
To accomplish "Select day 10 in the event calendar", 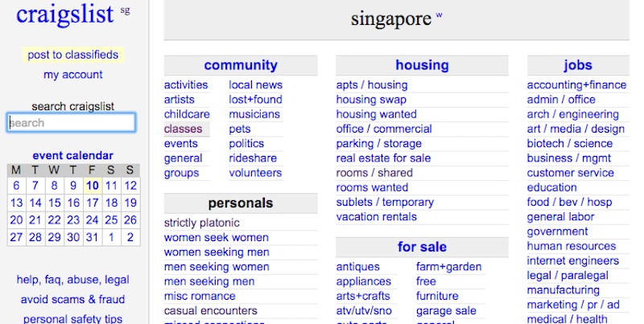I will tap(93, 185).
